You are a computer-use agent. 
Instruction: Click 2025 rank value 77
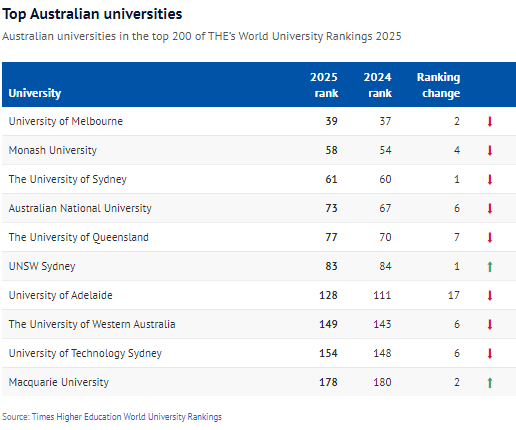pyautogui.click(x=332, y=237)
